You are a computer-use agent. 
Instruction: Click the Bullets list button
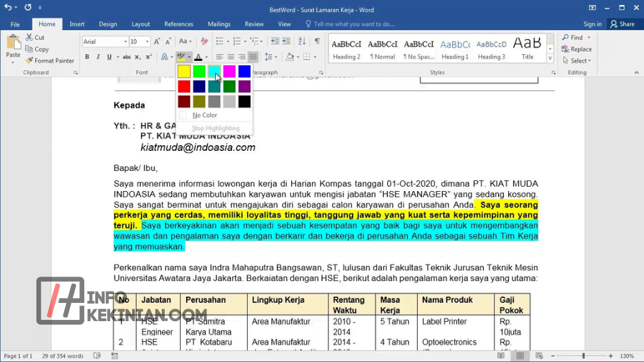(219, 41)
